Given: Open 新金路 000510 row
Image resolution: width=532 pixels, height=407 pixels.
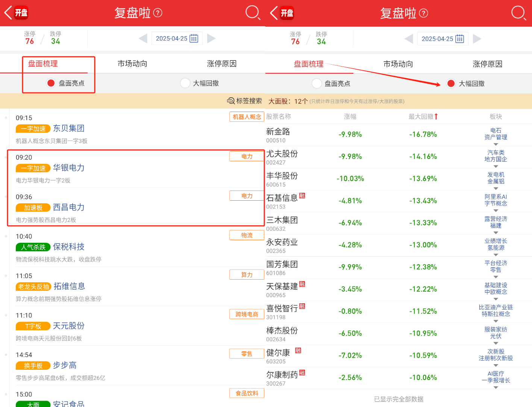Looking at the screenshot, I should pyautogui.click(x=399, y=135).
